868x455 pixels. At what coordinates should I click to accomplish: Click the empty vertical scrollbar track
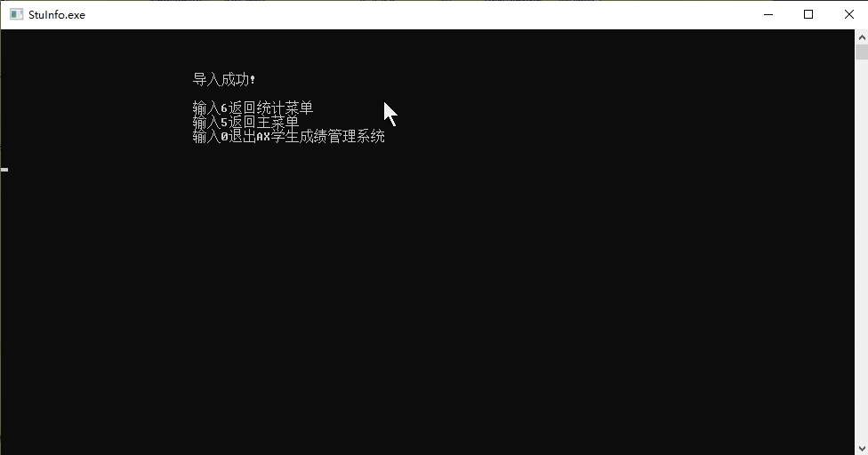(862, 249)
